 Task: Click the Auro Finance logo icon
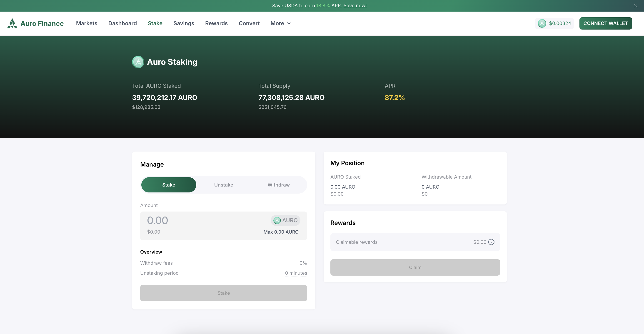click(x=12, y=23)
